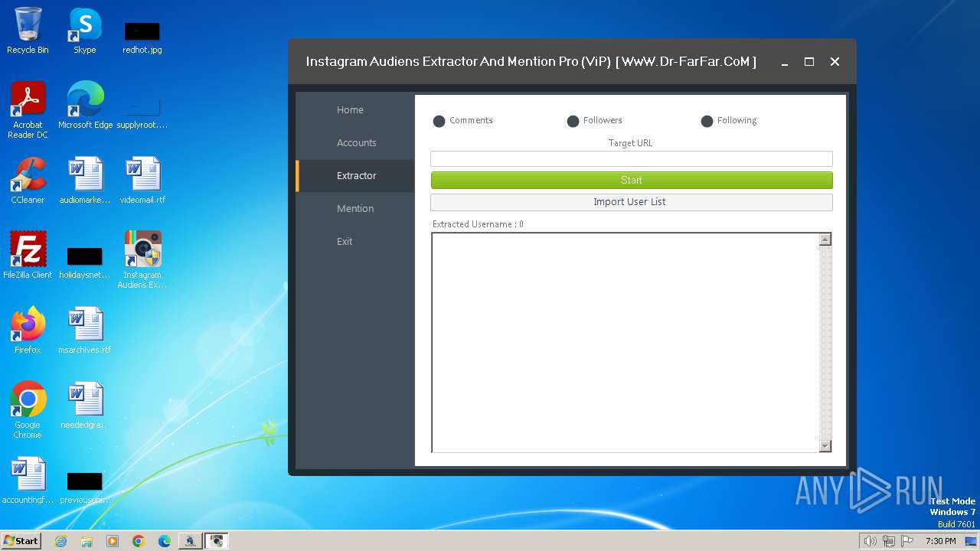Click the green Start button
The image size is (980, 551).
pos(632,181)
